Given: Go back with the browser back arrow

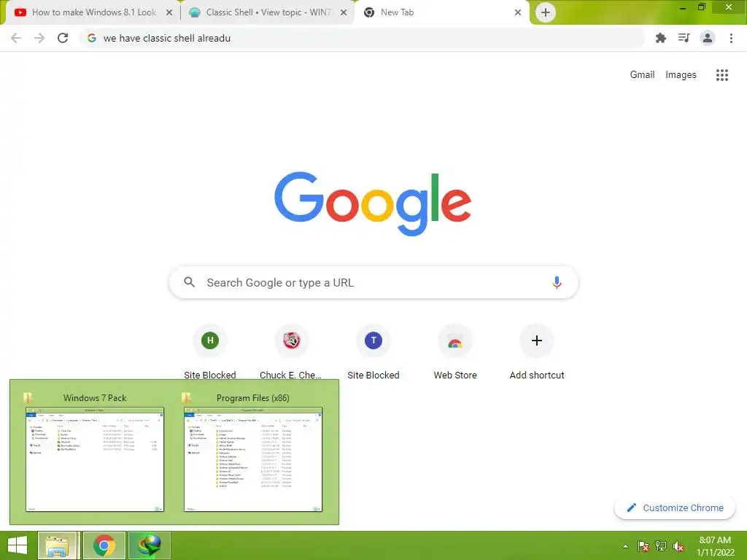Looking at the screenshot, I should (x=16, y=38).
